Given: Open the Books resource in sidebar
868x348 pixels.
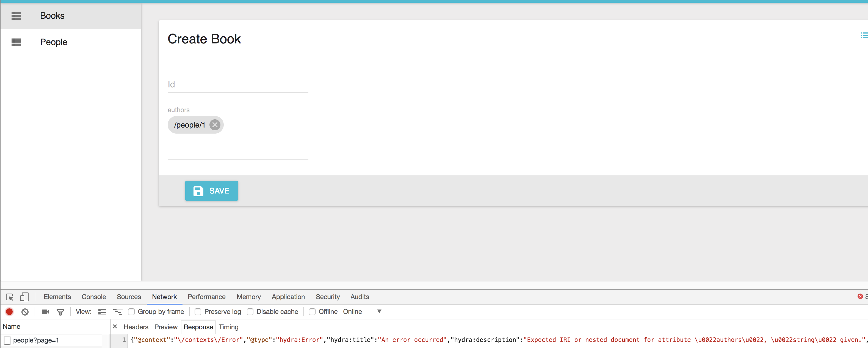Looking at the screenshot, I should point(71,16).
